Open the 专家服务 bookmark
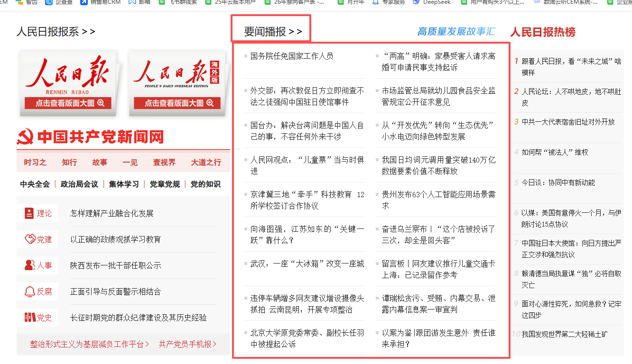This screenshot has height=364, width=632. [x=389, y=2]
